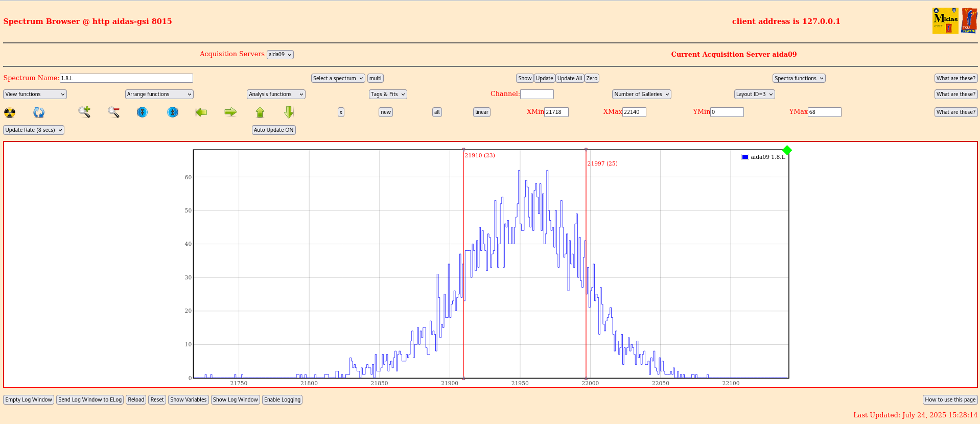Click the Show Log Window button

235,399
